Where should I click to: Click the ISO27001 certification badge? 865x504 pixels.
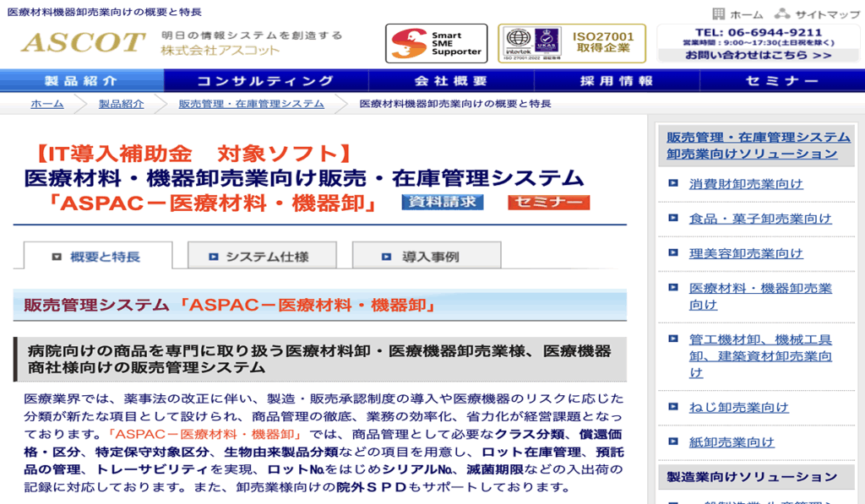572,43
